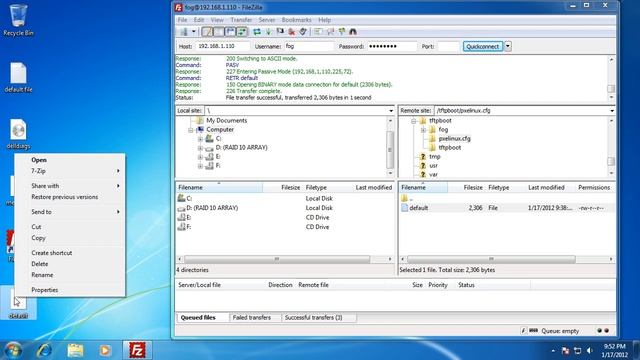Toggle synchronized browsing toolbar icon
Viewport: 640px width, 360px height.
[341, 32]
